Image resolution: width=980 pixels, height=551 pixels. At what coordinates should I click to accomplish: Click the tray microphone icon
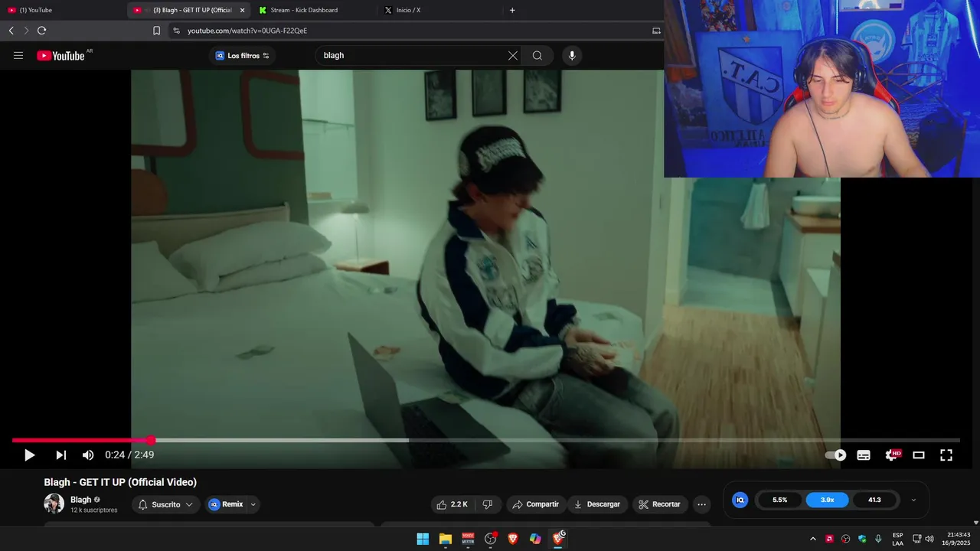[878, 539]
